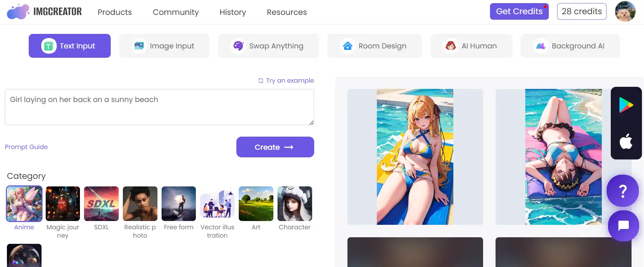Open the blonde anime girl generated image

point(415,157)
